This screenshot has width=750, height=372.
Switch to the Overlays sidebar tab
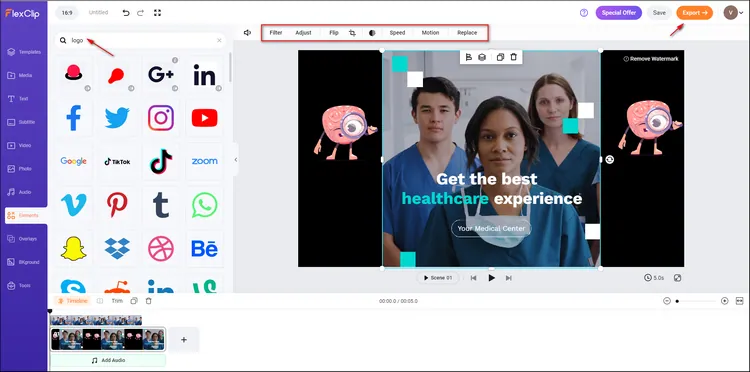[x=24, y=239]
